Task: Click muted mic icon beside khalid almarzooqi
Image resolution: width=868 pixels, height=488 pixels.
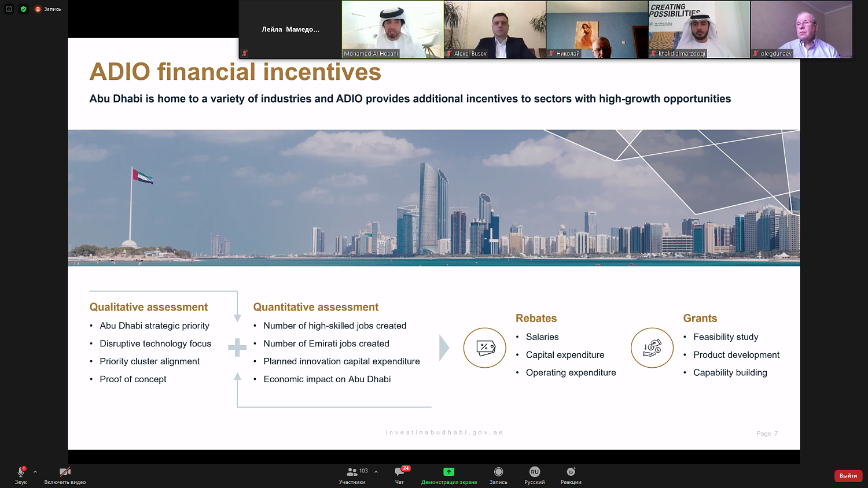Action: (x=653, y=53)
